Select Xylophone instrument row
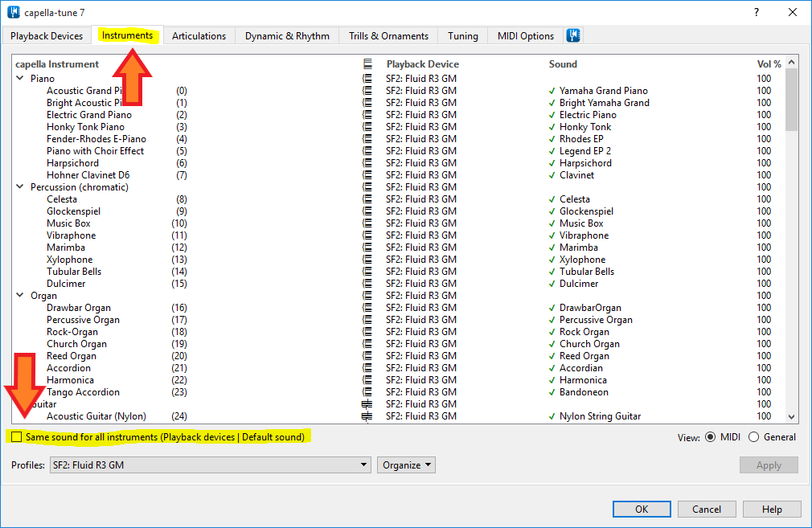812x528 pixels. [69, 260]
